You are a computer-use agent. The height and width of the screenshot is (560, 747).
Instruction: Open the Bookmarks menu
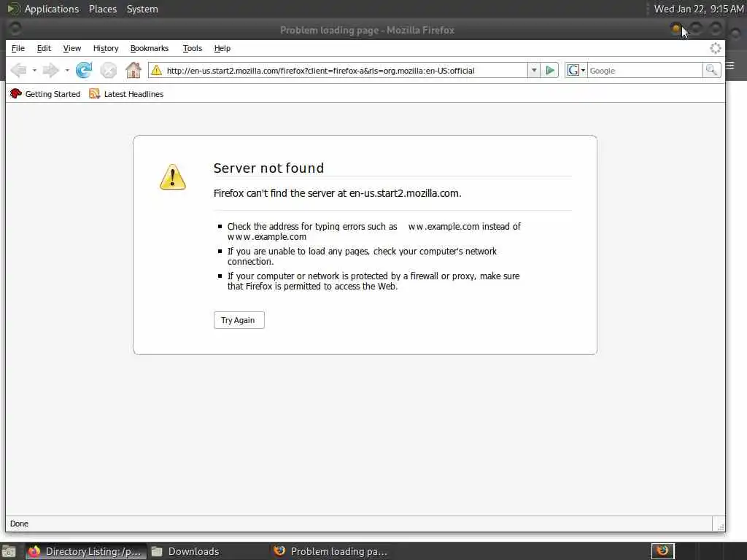click(150, 48)
